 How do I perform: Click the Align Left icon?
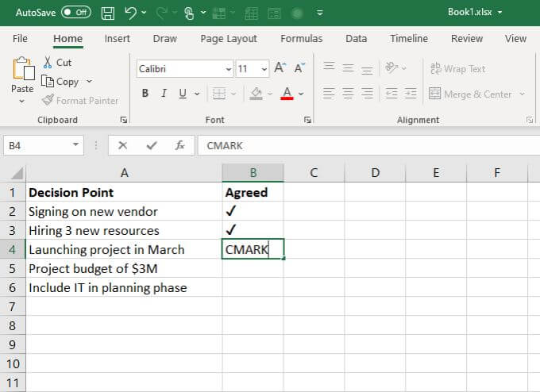329,94
